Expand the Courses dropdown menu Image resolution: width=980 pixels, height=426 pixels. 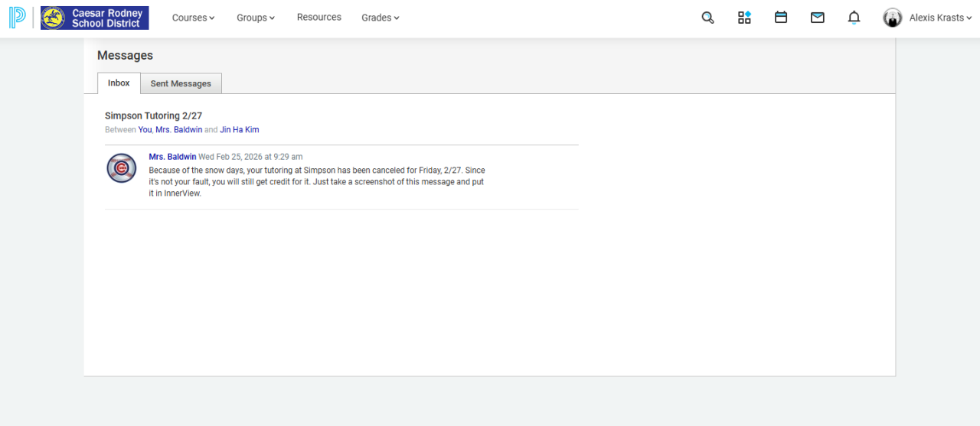(193, 18)
